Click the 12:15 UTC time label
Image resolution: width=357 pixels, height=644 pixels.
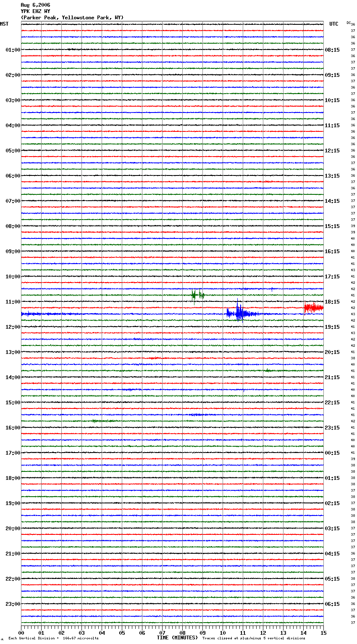coord(332,151)
